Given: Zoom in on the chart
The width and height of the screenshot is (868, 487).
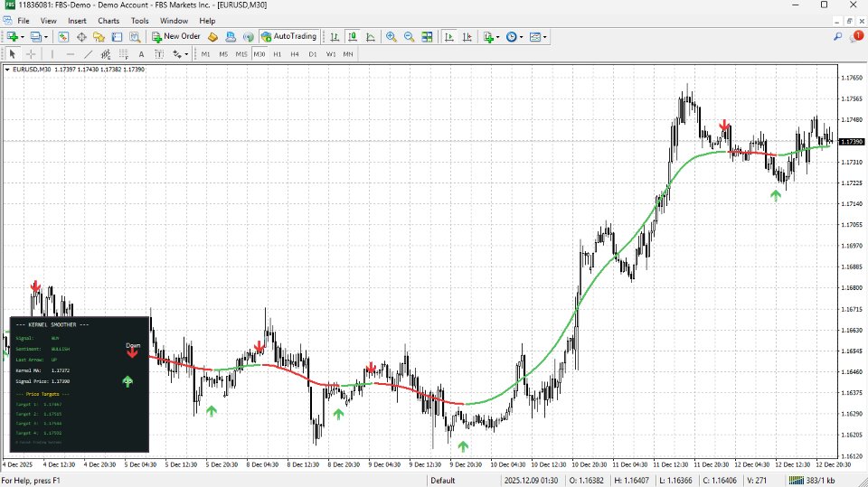Looking at the screenshot, I should click(391, 36).
